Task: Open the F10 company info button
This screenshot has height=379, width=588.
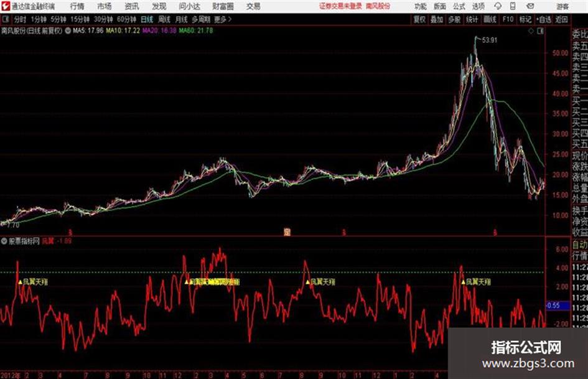Action: (508, 19)
